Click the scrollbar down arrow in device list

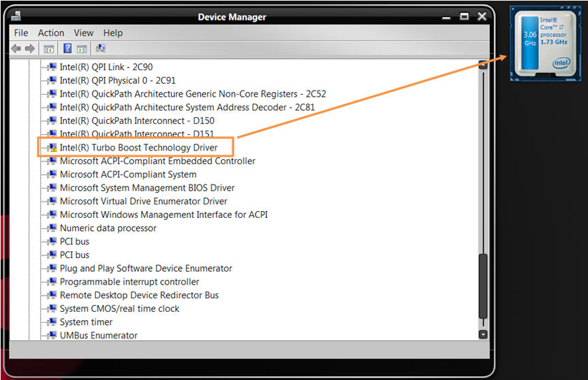(x=483, y=334)
